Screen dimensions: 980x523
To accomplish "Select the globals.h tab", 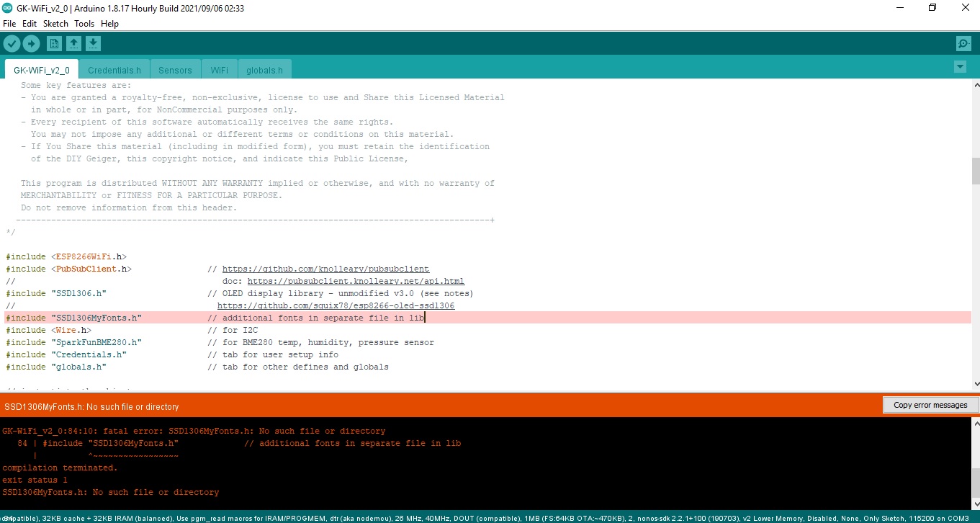I will tap(264, 71).
